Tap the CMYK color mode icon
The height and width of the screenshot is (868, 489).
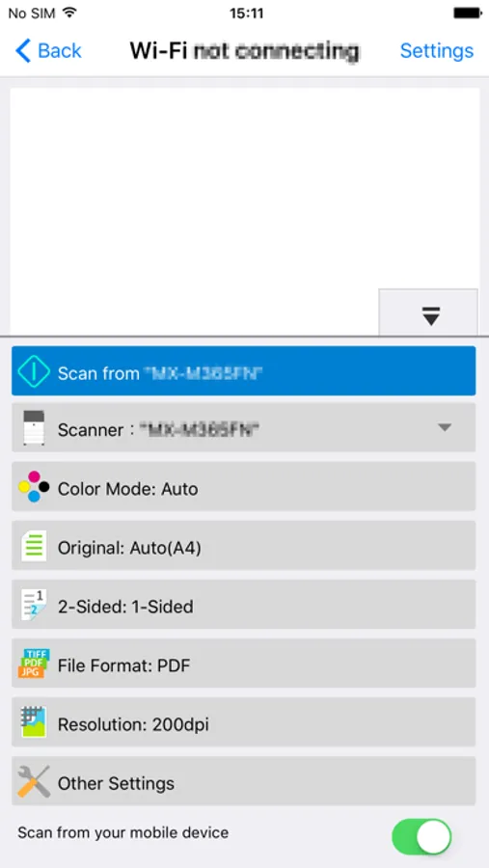coord(34,487)
